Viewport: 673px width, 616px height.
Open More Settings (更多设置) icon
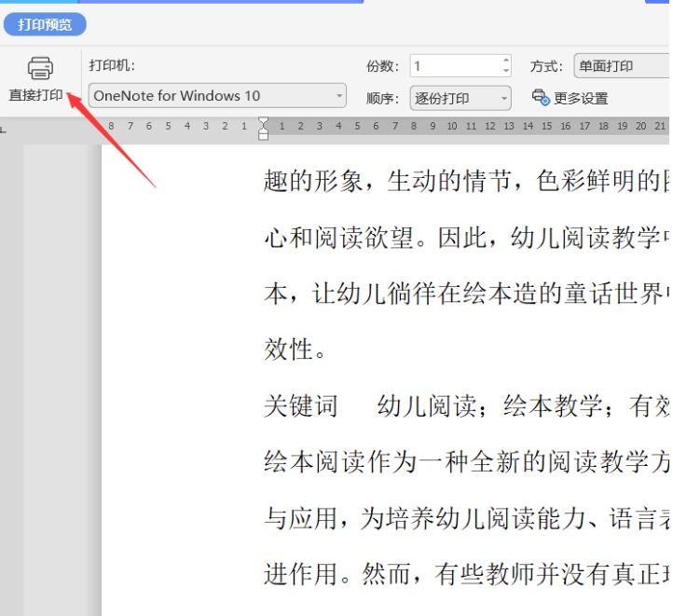pos(541,97)
